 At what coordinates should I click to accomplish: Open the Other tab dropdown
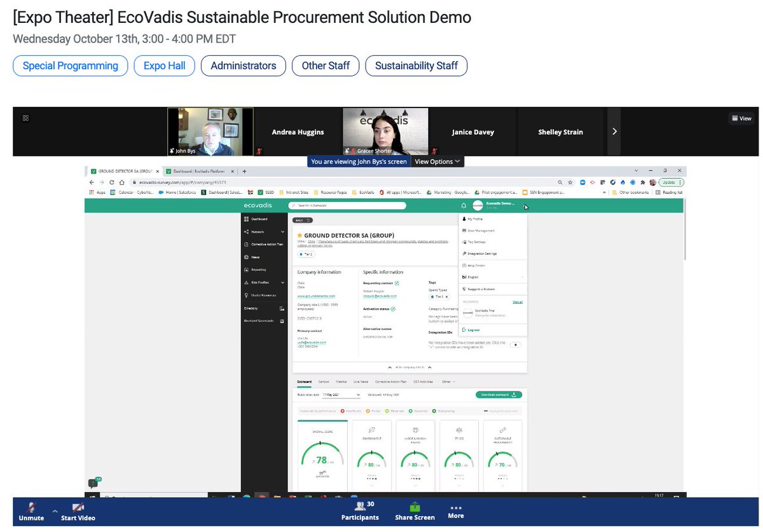coord(449,381)
